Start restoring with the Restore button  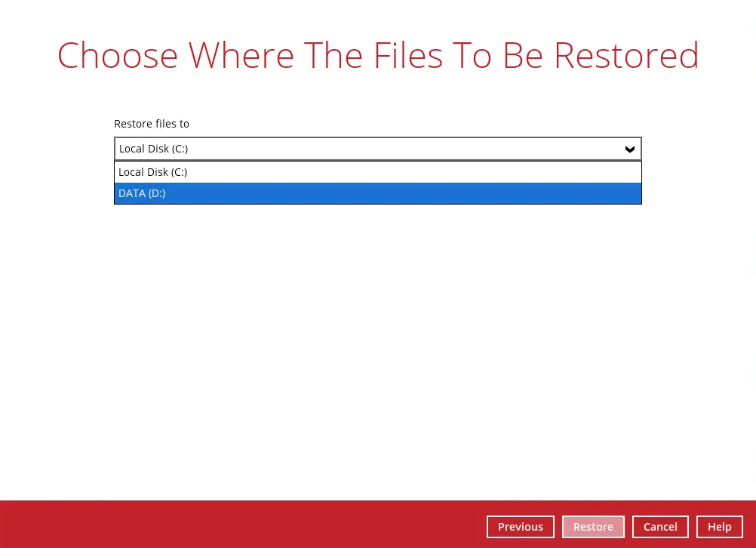coord(592,527)
